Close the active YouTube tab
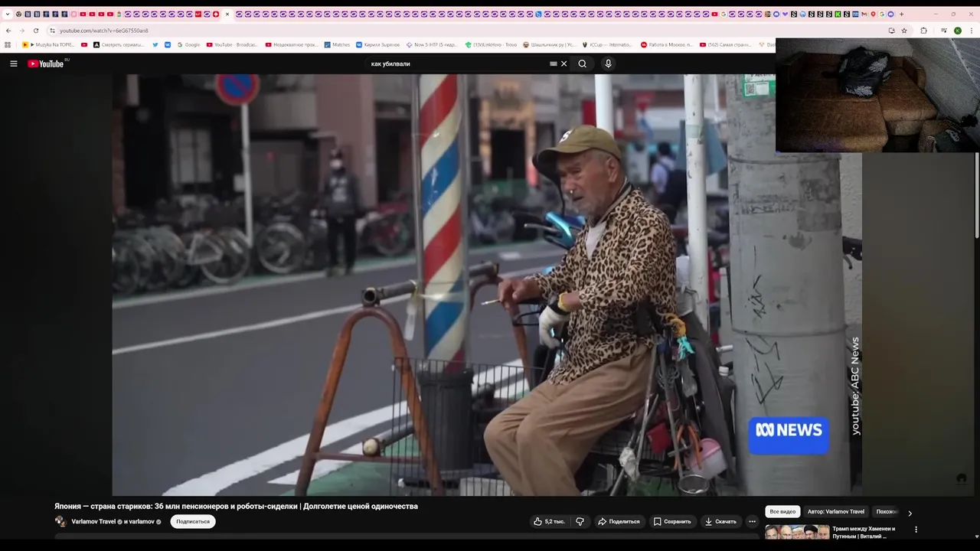The height and width of the screenshot is (551, 980). (227, 14)
